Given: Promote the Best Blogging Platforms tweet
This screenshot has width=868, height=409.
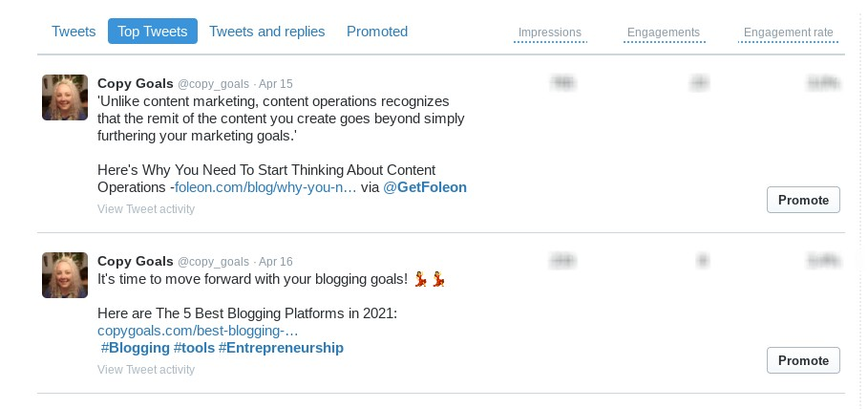Looking at the screenshot, I should coord(803,360).
